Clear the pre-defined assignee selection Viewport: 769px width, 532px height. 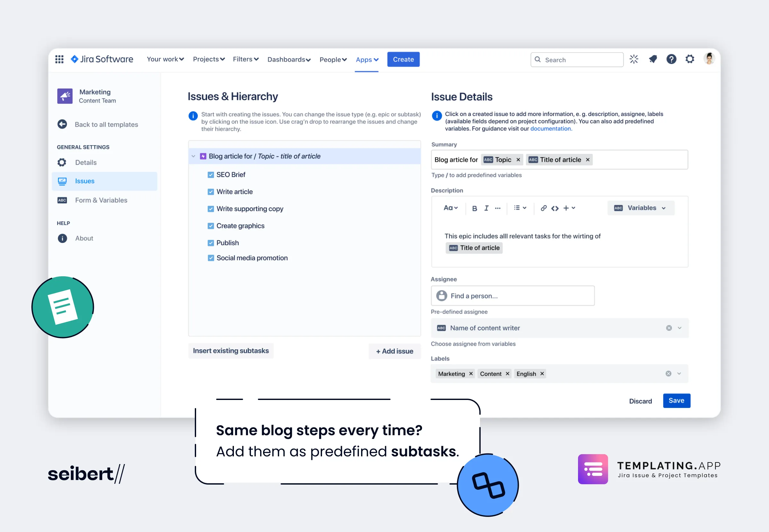click(x=669, y=328)
